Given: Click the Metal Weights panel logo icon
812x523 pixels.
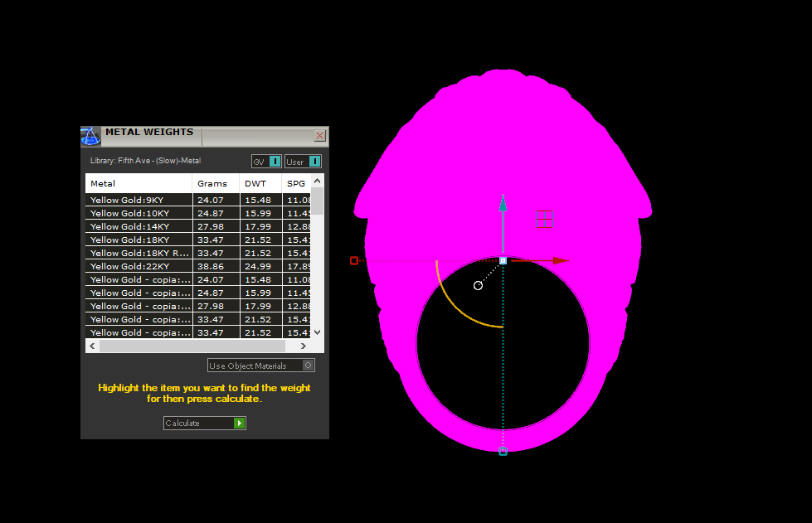Looking at the screenshot, I should click(90, 136).
